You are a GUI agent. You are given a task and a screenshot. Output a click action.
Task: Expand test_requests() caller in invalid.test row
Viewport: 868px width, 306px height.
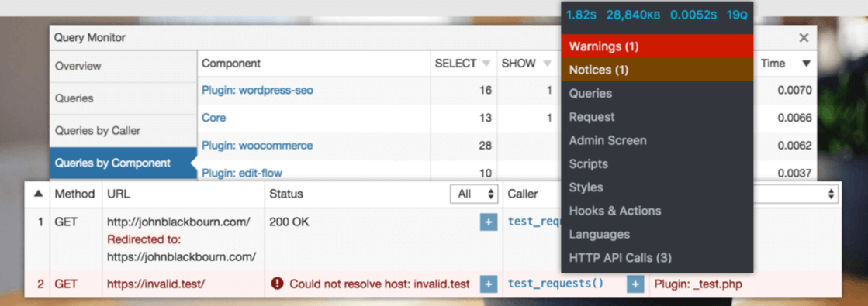(x=635, y=284)
